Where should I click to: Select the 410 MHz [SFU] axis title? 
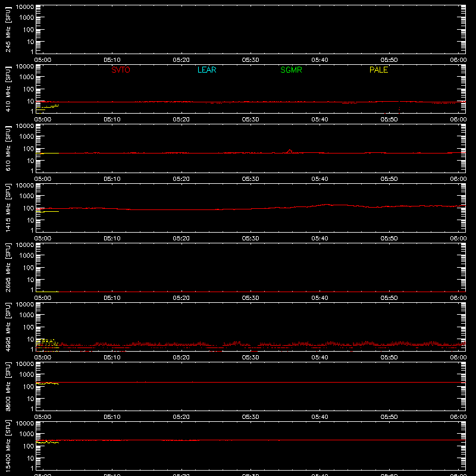pyautogui.click(x=8, y=89)
